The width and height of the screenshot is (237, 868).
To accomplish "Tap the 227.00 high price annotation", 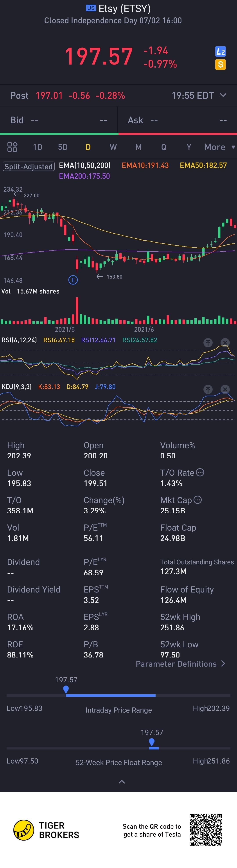I will coord(31,195).
